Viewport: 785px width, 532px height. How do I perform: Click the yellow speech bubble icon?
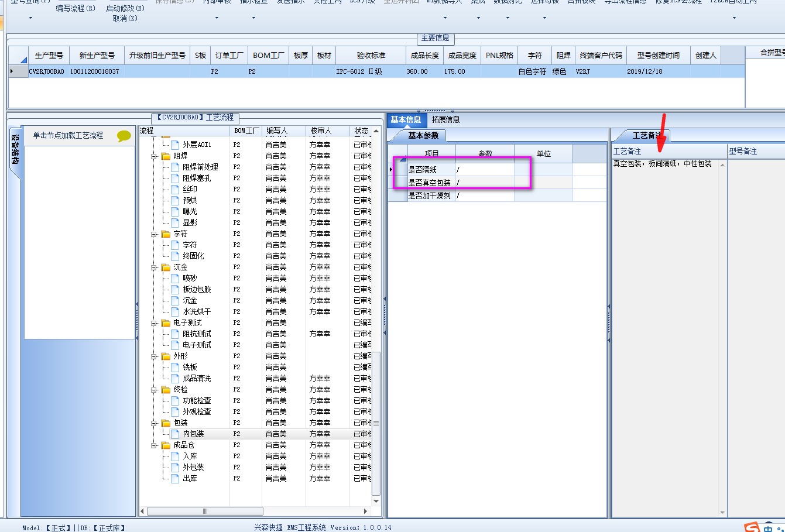[x=124, y=136]
